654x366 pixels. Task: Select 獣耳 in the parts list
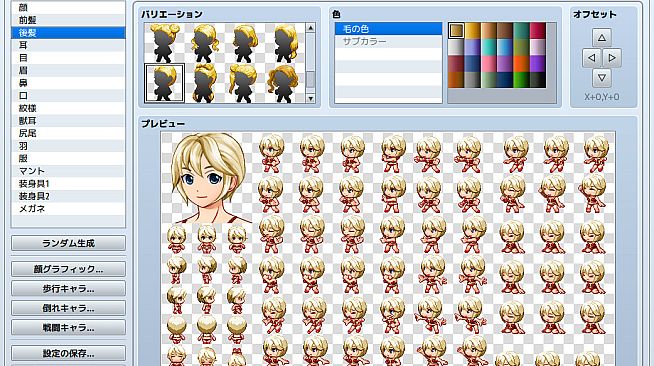coord(68,120)
